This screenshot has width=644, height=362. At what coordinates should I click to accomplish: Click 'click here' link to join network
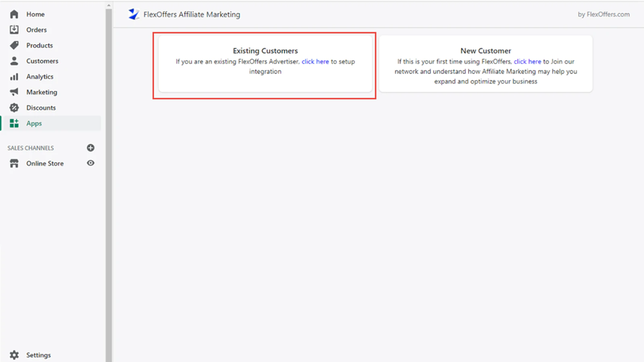click(527, 61)
